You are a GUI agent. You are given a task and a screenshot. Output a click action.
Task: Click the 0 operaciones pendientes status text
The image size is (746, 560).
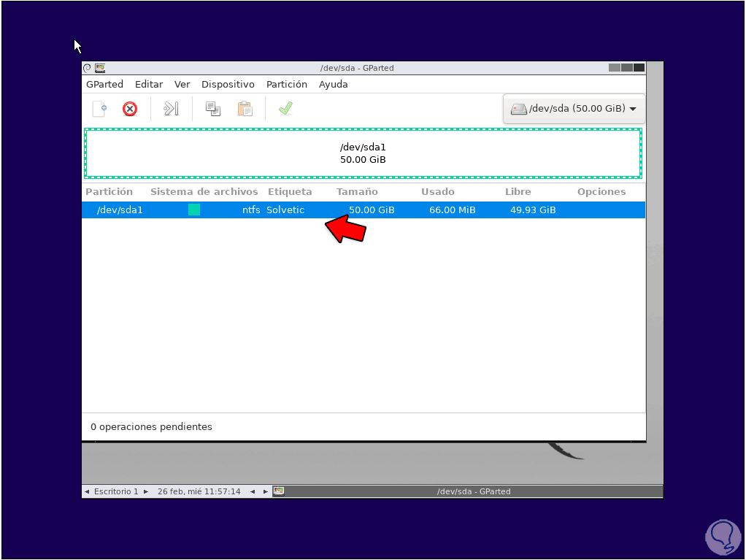(x=151, y=427)
